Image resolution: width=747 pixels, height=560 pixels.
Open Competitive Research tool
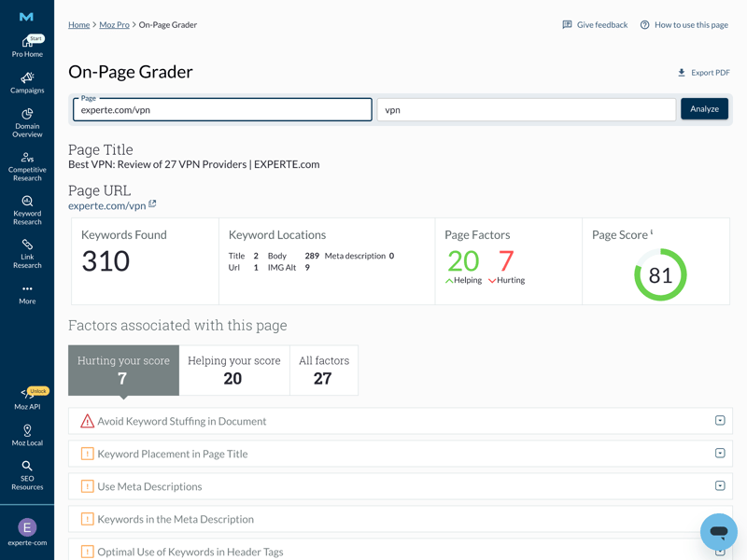(27, 165)
